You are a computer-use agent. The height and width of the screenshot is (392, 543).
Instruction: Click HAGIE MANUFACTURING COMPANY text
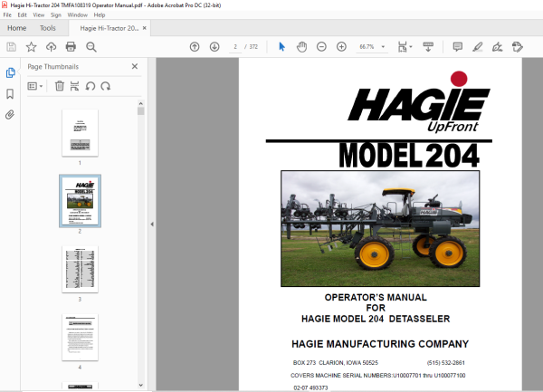pyautogui.click(x=380, y=344)
